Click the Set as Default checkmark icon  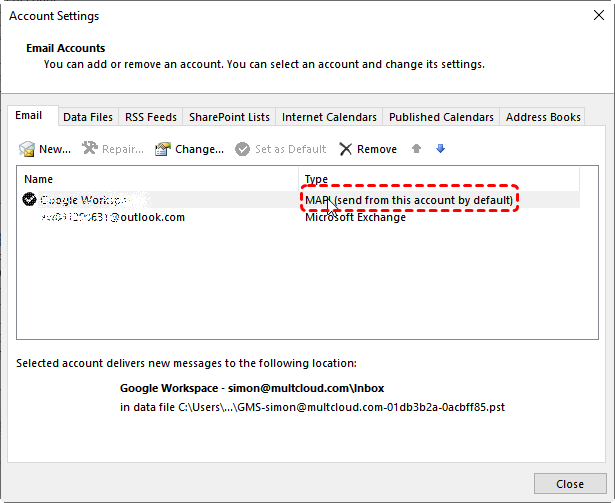(243, 149)
